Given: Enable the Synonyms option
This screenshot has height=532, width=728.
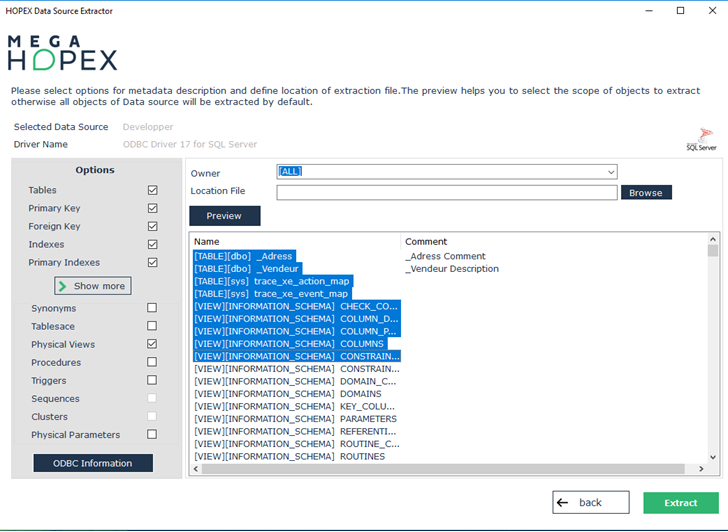Looking at the screenshot, I should pos(152,308).
